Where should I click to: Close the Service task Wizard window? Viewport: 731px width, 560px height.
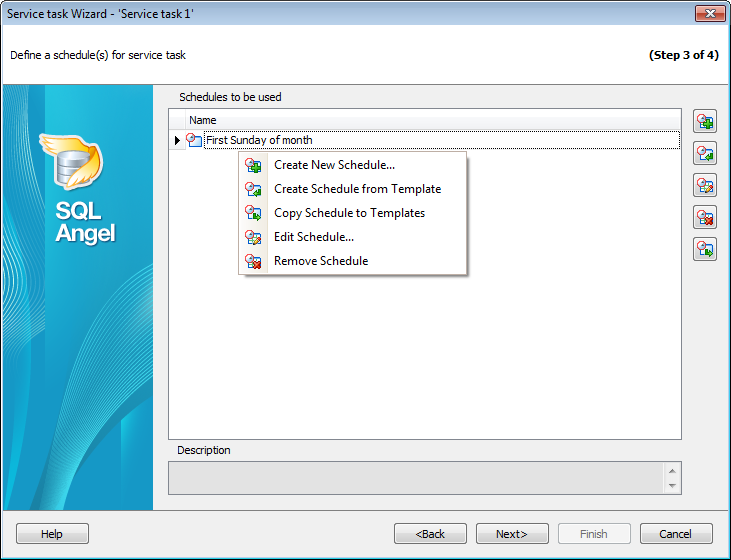[710, 14]
